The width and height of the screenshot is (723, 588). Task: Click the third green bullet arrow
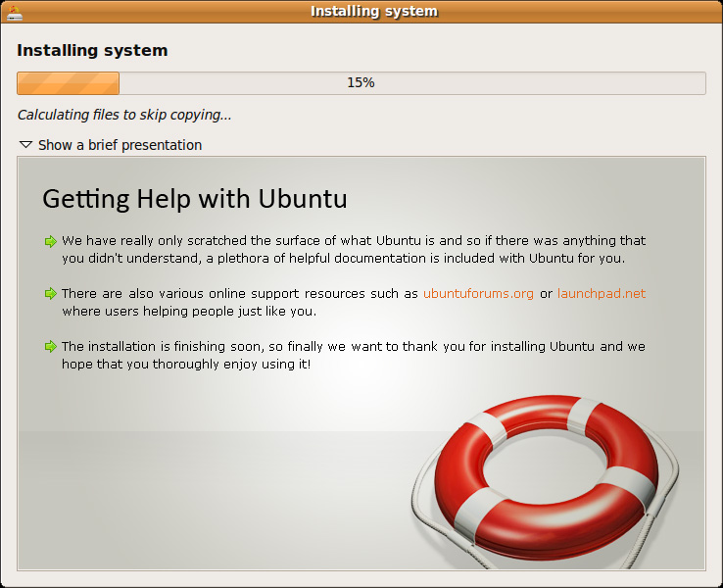pos(50,347)
